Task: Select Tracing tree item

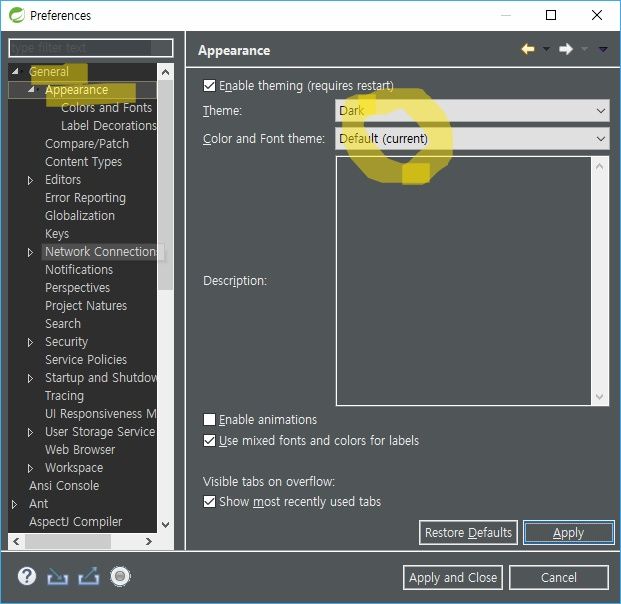Action: coord(64,396)
